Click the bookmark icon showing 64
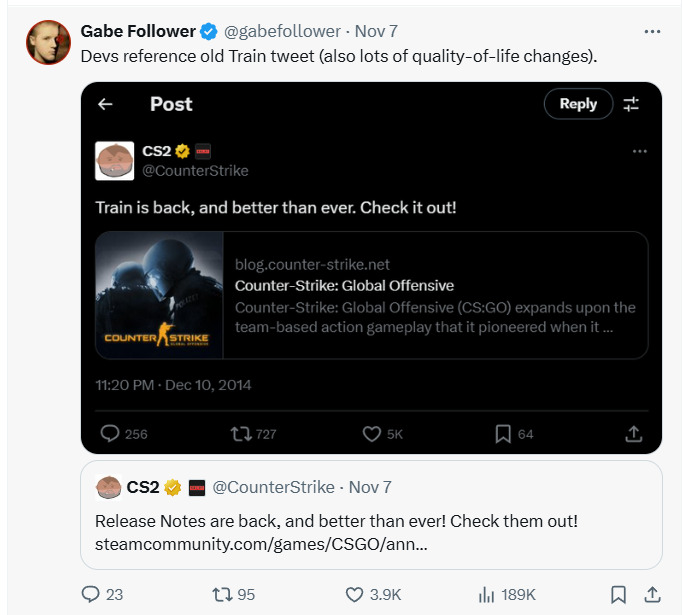Image resolution: width=682 pixels, height=615 pixels. pyautogui.click(x=504, y=433)
